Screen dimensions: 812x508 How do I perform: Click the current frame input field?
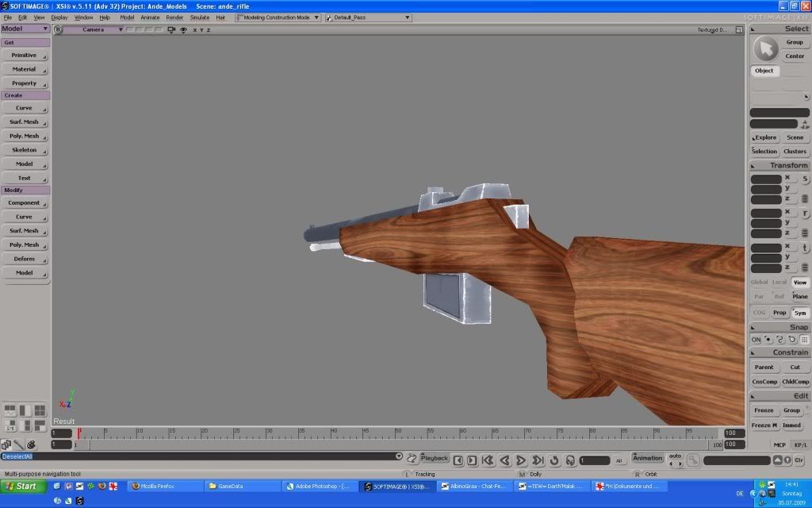[595, 460]
